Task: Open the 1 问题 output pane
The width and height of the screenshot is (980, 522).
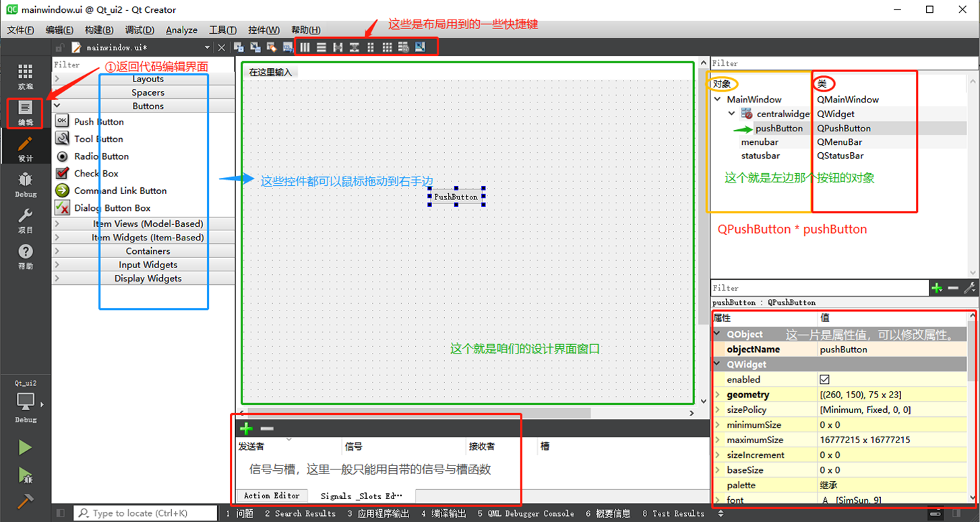Action: (239, 513)
